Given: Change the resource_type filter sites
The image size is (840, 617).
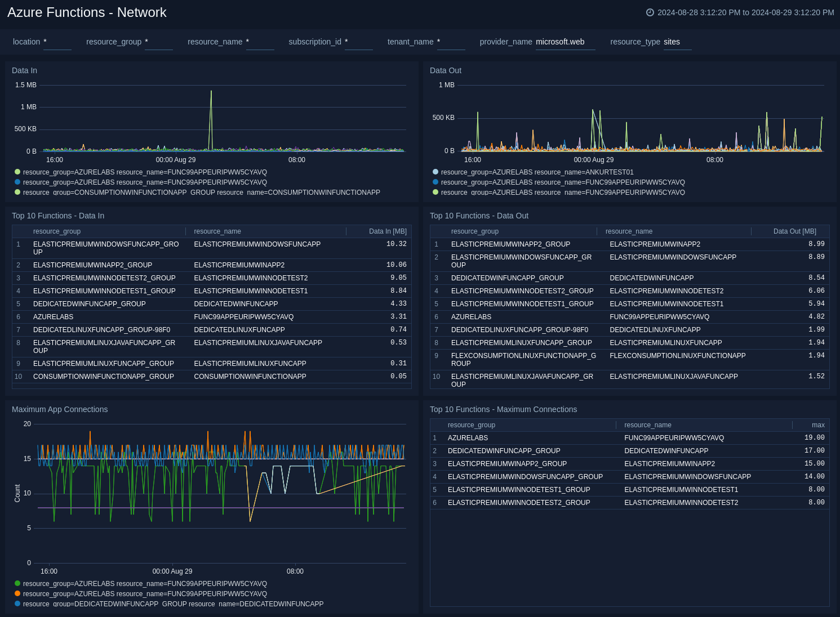Looking at the screenshot, I should click(x=678, y=42).
